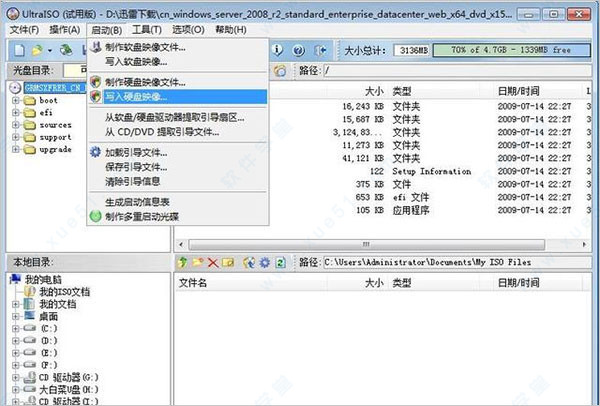This screenshot has width=600, height=406.
Task: Choose 保存引导文件 menu entry
Action: [136, 167]
